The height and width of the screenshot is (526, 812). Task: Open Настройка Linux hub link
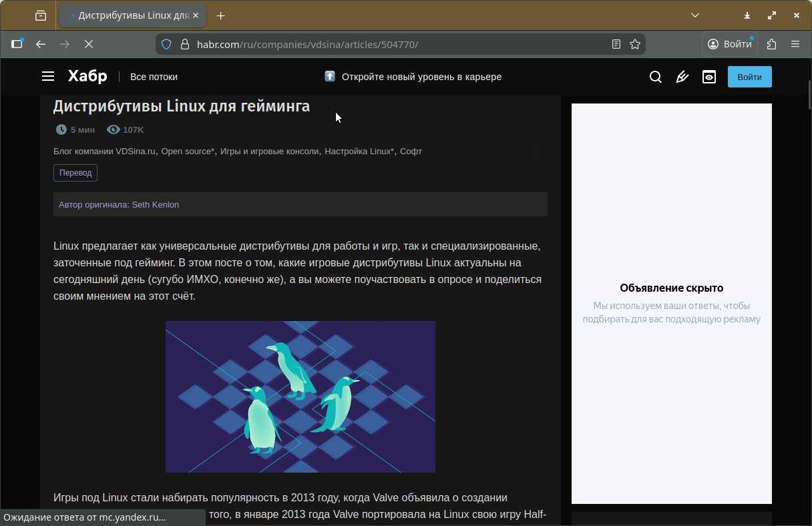359,152
